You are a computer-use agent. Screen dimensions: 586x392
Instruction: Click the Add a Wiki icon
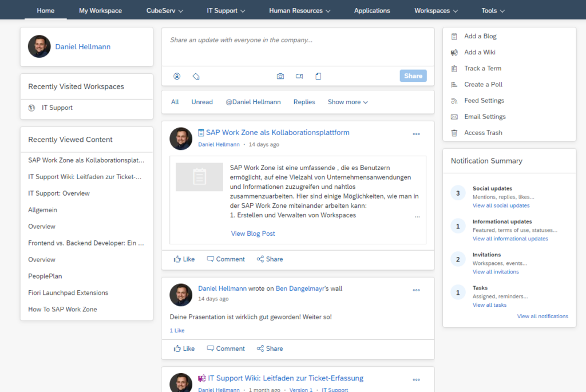click(454, 53)
